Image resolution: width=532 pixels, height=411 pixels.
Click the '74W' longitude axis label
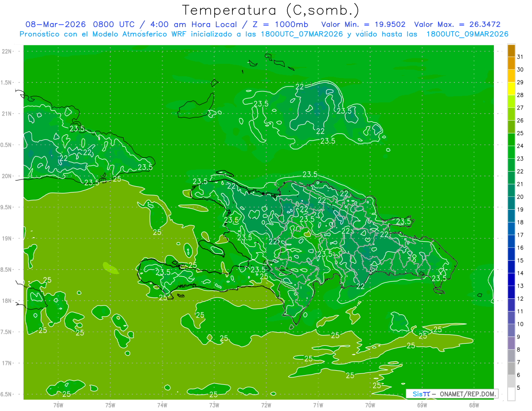[162, 405]
